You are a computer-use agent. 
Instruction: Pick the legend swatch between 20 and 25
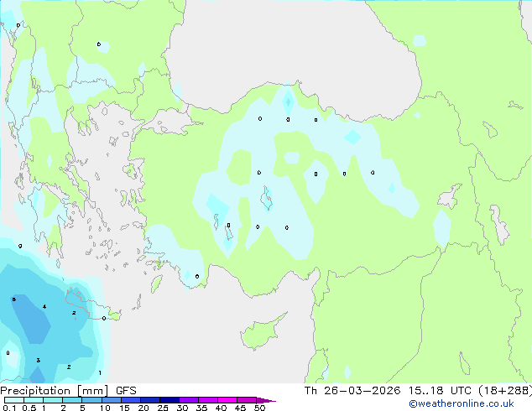click(149, 400)
